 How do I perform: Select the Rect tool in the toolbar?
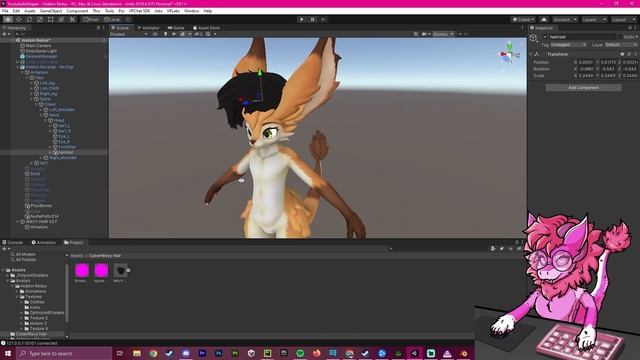coord(50,19)
